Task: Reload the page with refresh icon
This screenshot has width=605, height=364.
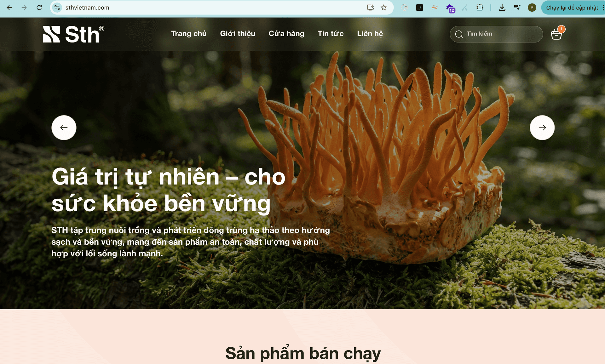Action: pos(39,8)
